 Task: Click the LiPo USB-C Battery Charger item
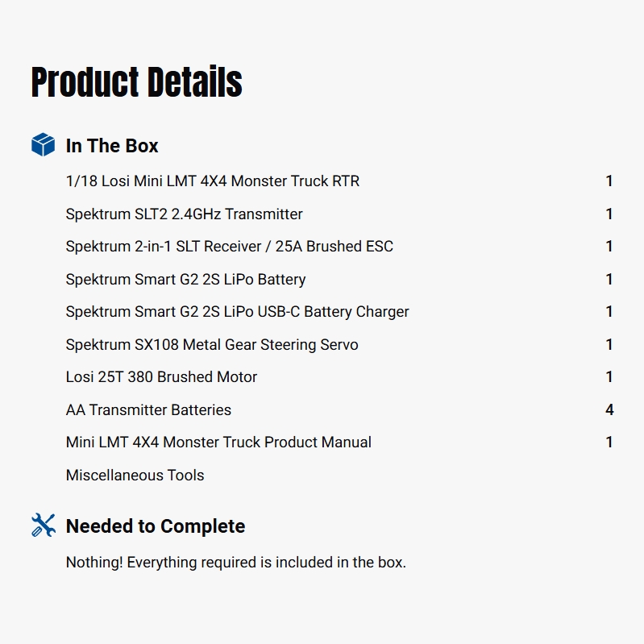237,312
